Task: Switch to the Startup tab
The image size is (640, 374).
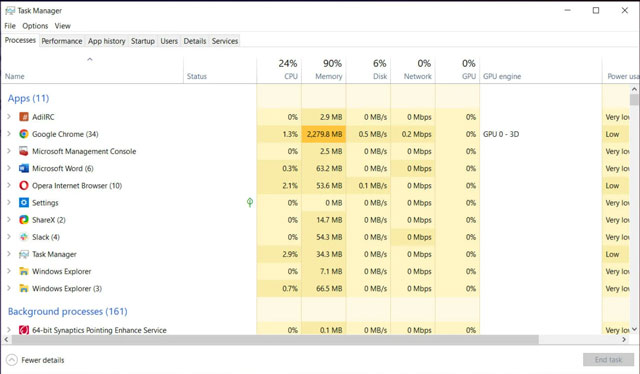Action: coord(143,41)
